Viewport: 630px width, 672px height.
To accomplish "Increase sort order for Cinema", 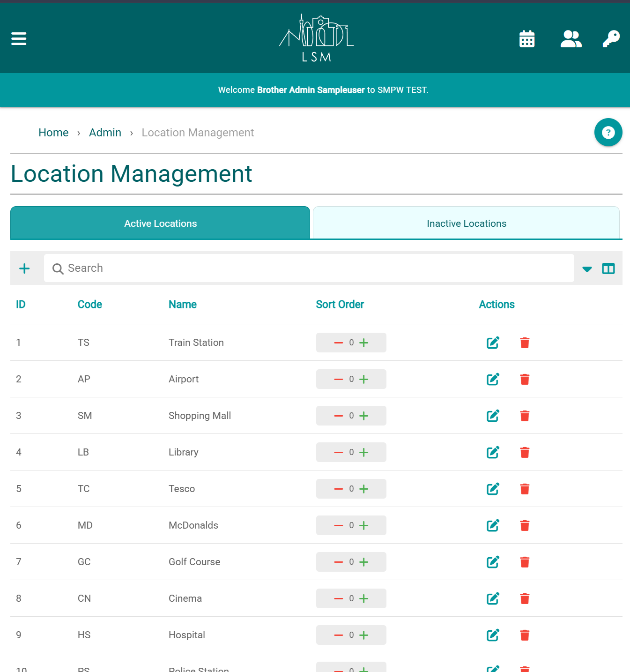I will tap(364, 598).
